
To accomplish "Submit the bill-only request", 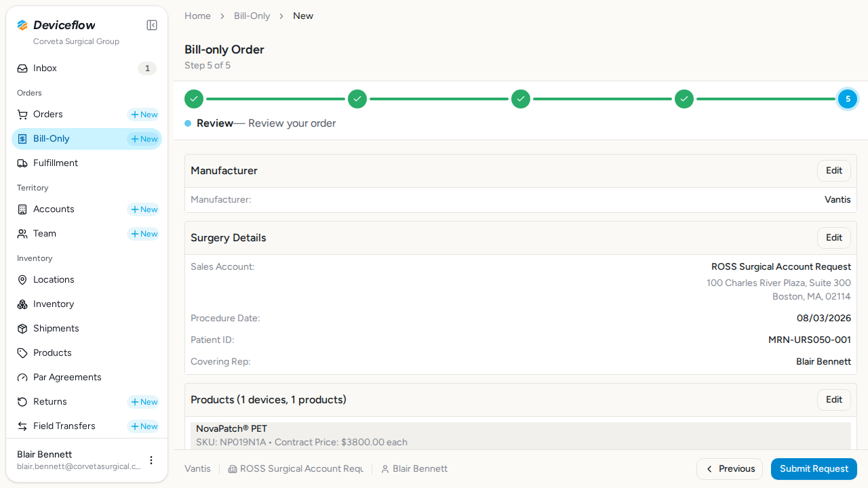I will tap(814, 469).
